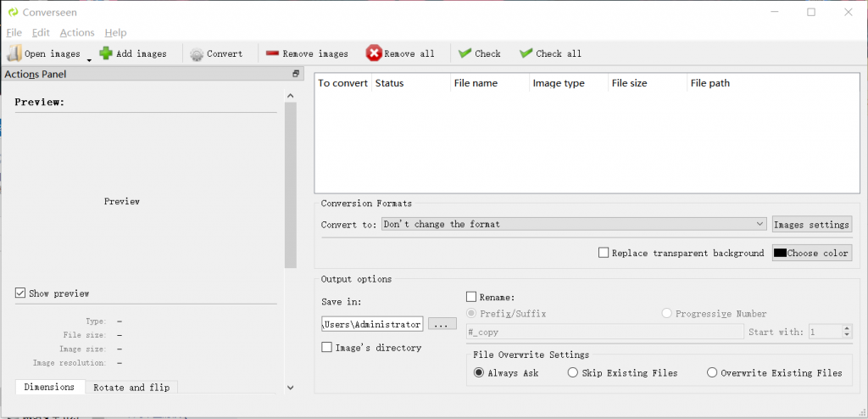
Task: Click the red minus Remove images icon
Action: 272,53
